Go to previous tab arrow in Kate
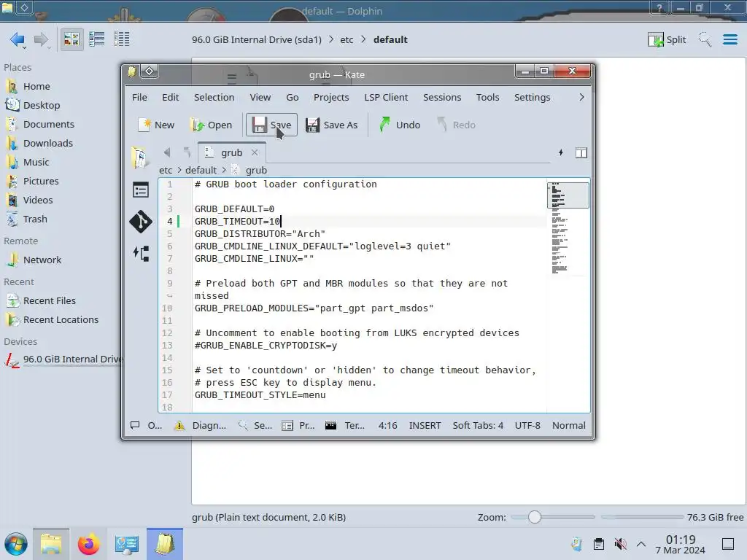Screen dimensions: 747x560 (167, 152)
